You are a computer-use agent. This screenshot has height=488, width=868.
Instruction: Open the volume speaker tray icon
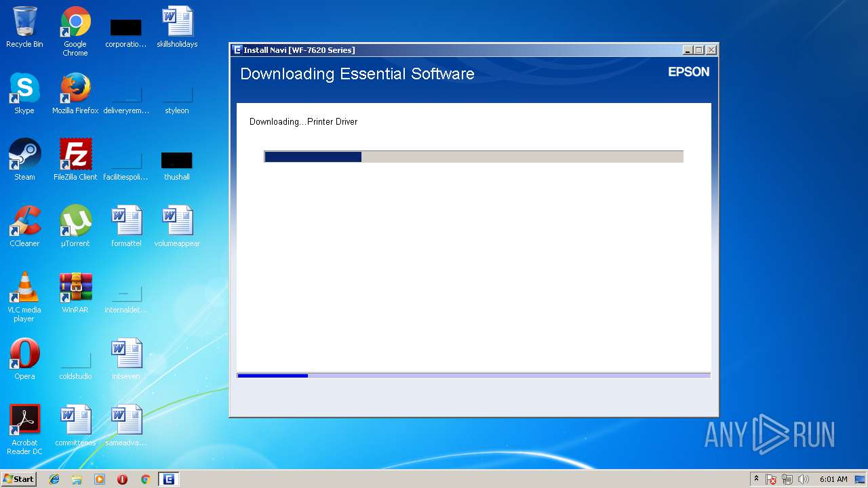pyautogui.click(x=804, y=479)
